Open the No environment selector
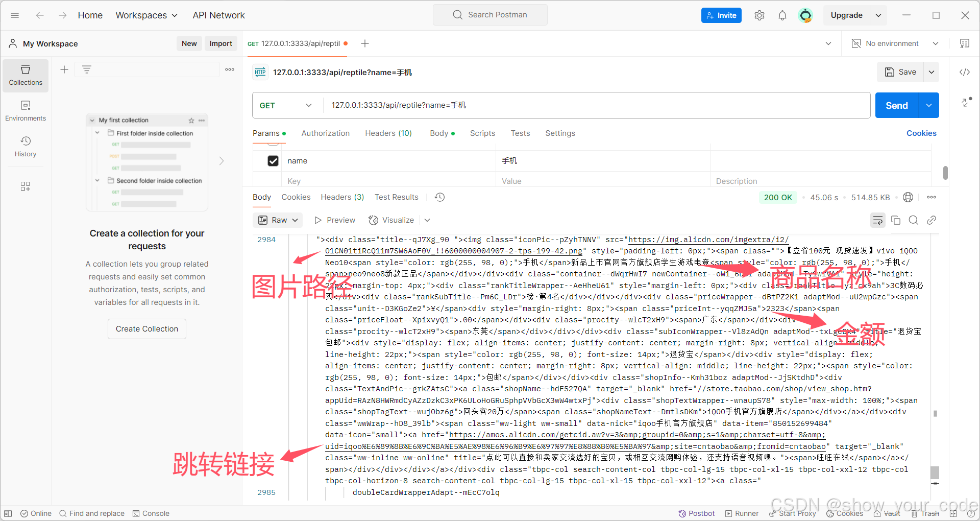980x521 pixels. tap(895, 43)
